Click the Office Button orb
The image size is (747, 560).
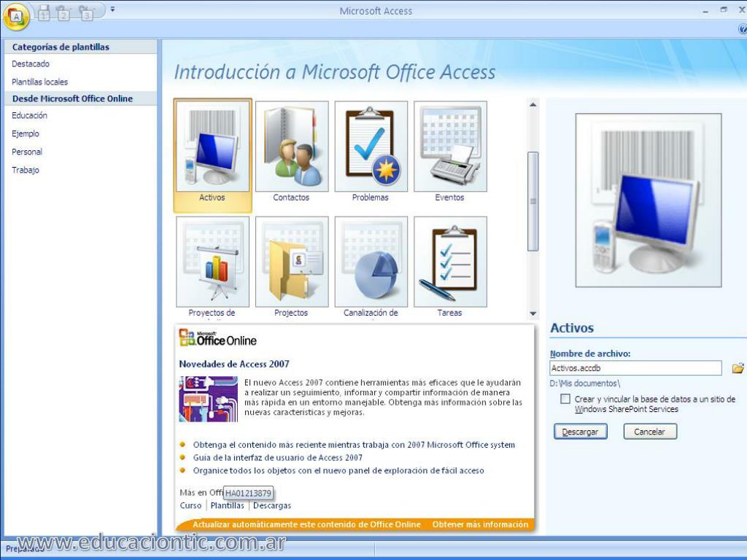[16, 16]
